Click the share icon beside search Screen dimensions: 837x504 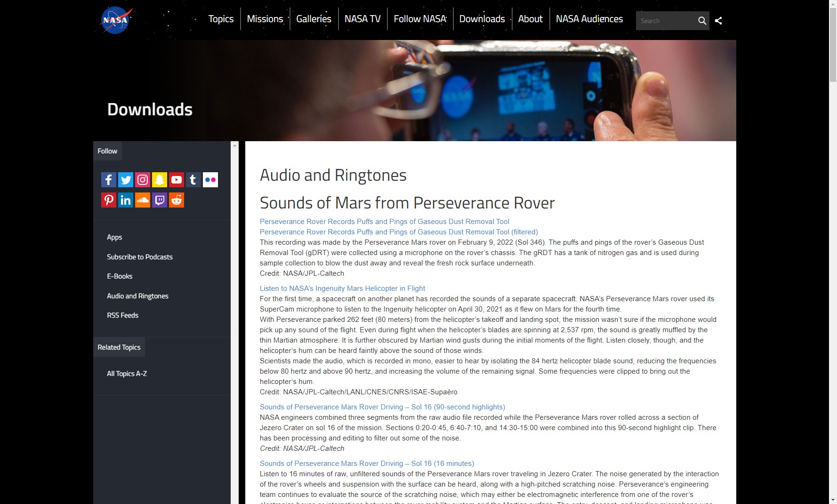(x=718, y=21)
